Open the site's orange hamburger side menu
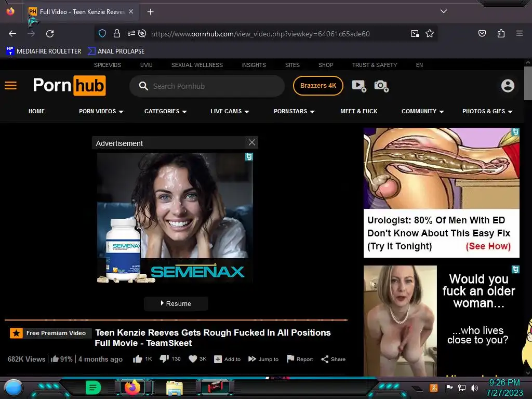The width and height of the screenshot is (532, 399). point(10,86)
